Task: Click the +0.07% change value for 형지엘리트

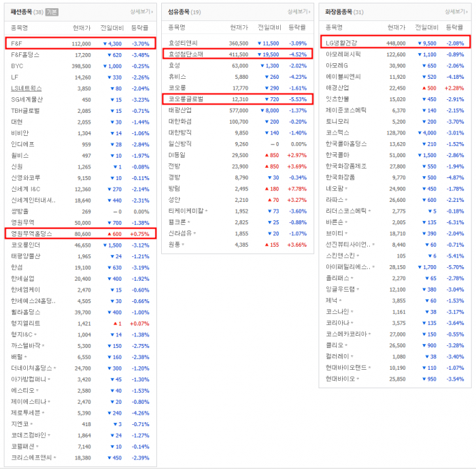Action: [139, 324]
